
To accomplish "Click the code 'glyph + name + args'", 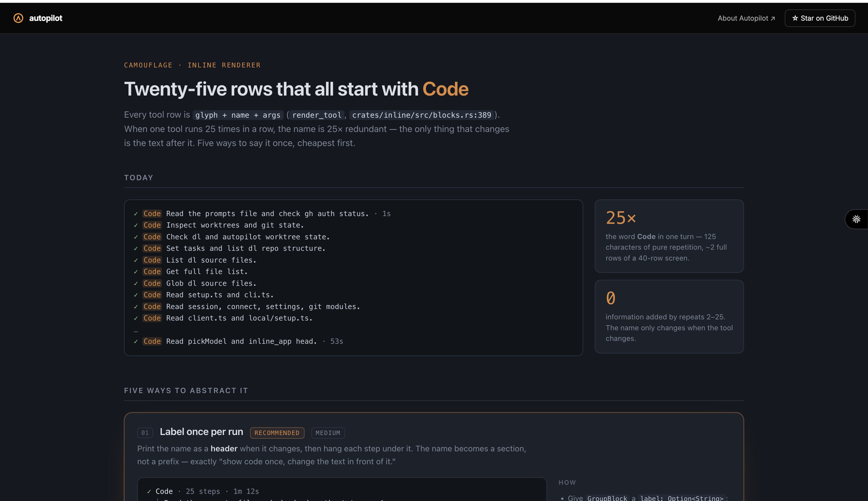I will pyautogui.click(x=238, y=115).
